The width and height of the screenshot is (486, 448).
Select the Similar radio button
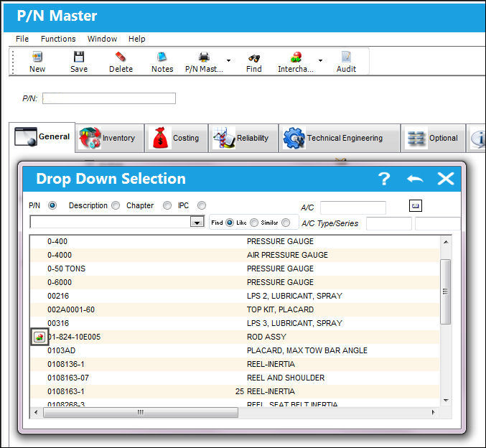(286, 223)
